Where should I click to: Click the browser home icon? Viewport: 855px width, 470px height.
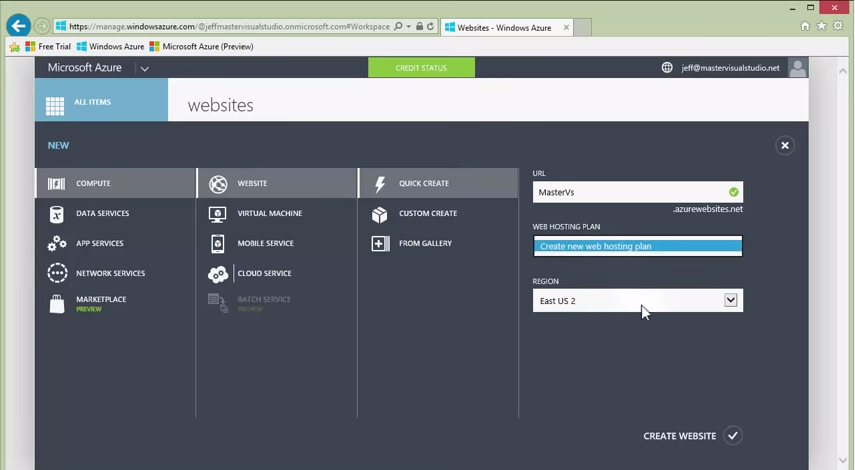pos(805,26)
